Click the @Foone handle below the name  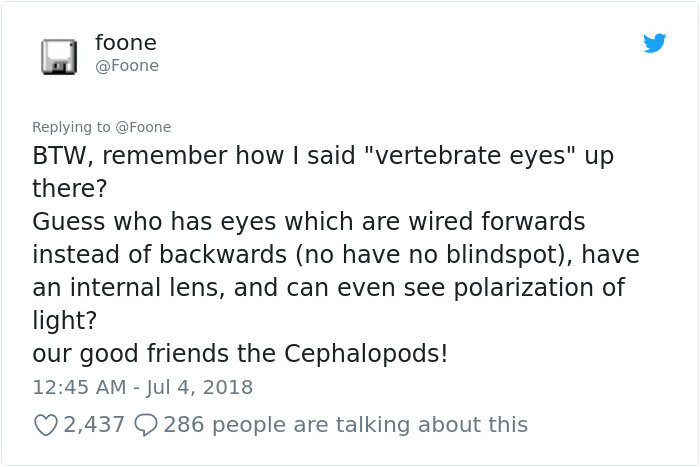point(127,66)
